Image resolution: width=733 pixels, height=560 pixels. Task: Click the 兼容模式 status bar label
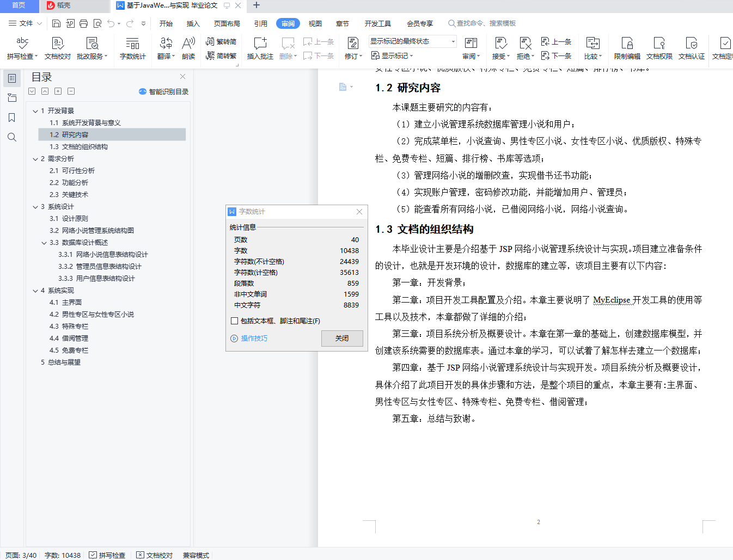196,555
